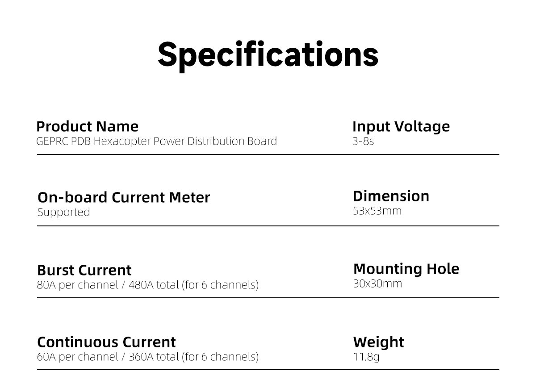Select the GEPRC PDB Hexacopter product text

156,142
